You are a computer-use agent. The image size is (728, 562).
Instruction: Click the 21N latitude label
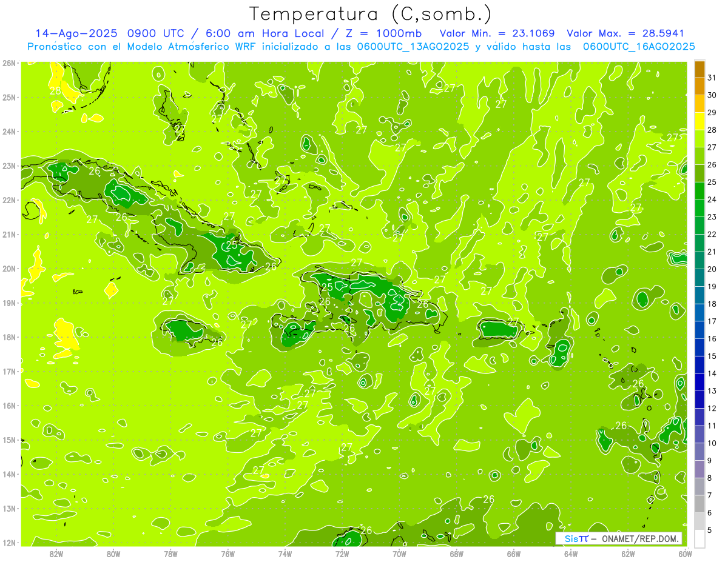tap(8, 235)
